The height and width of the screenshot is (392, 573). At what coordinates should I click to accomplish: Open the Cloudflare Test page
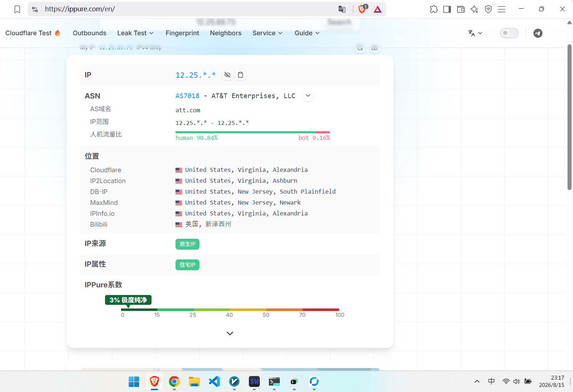[33, 33]
